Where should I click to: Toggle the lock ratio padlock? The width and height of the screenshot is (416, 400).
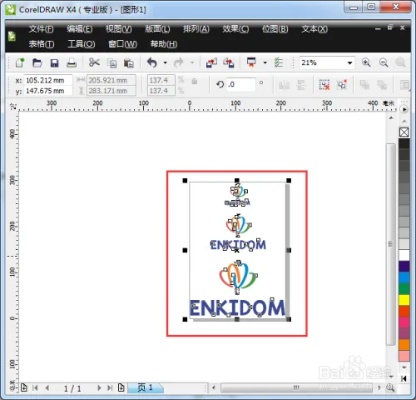[x=194, y=81]
